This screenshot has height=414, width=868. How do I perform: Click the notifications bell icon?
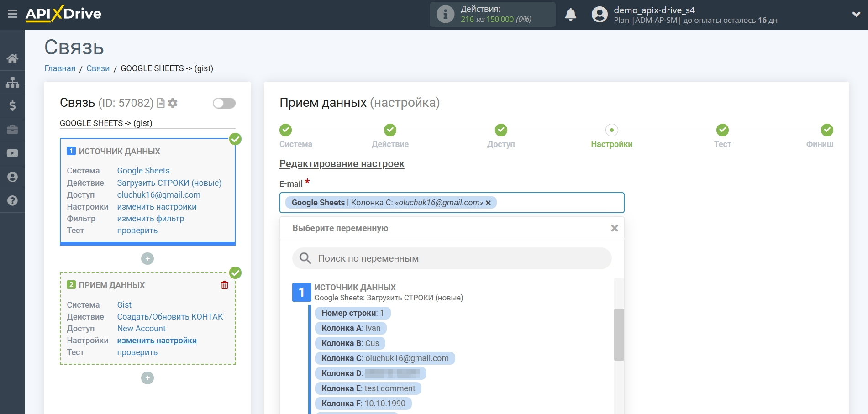pyautogui.click(x=570, y=15)
